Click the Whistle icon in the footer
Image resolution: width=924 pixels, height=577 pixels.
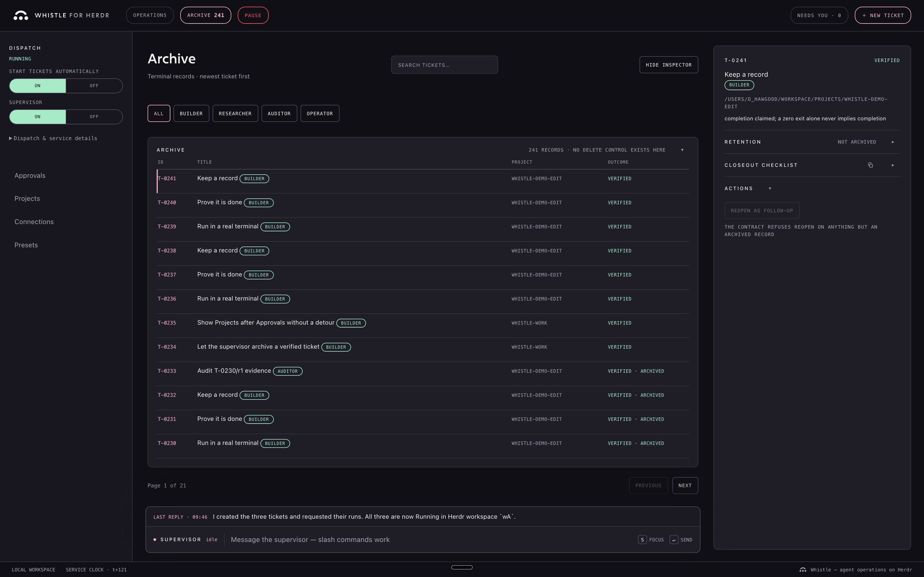click(x=803, y=570)
